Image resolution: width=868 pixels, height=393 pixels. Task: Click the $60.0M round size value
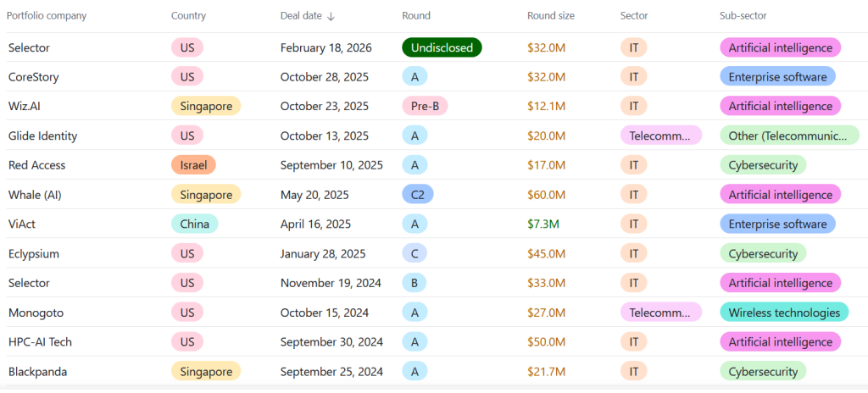(546, 195)
